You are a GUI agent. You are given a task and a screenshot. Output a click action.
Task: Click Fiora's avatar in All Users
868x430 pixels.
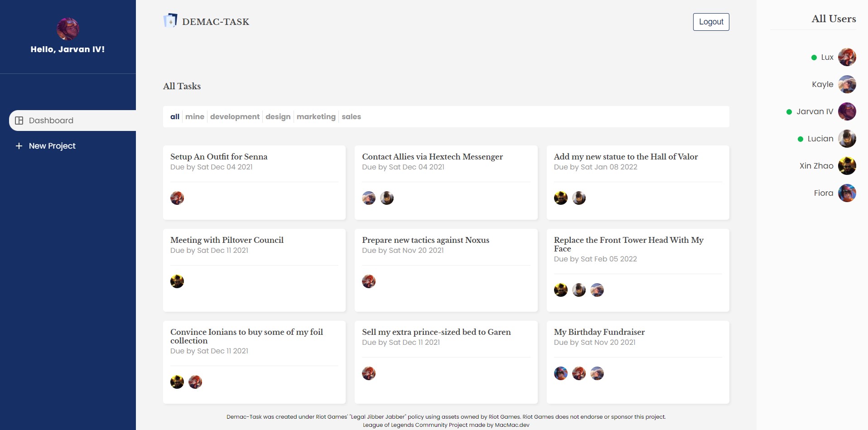pyautogui.click(x=847, y=193)
